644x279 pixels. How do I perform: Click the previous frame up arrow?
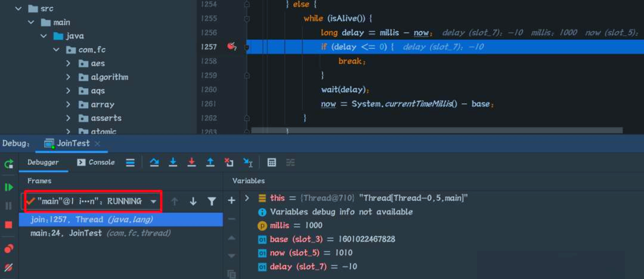175,201
